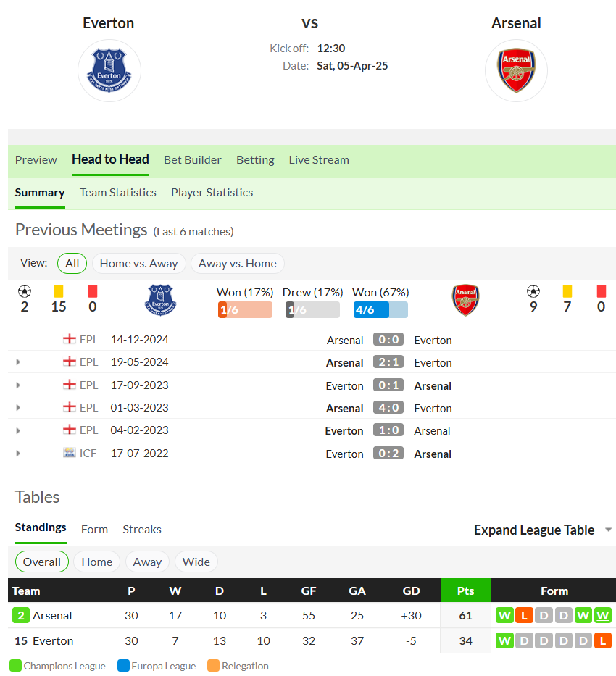Click Everton's last form result L badge

[603, 641]
